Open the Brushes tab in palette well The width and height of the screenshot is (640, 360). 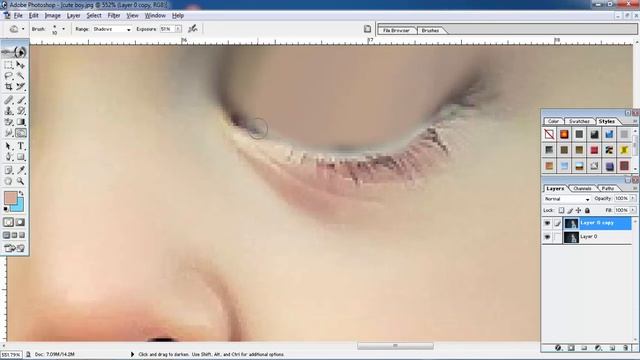pos(430,31)
